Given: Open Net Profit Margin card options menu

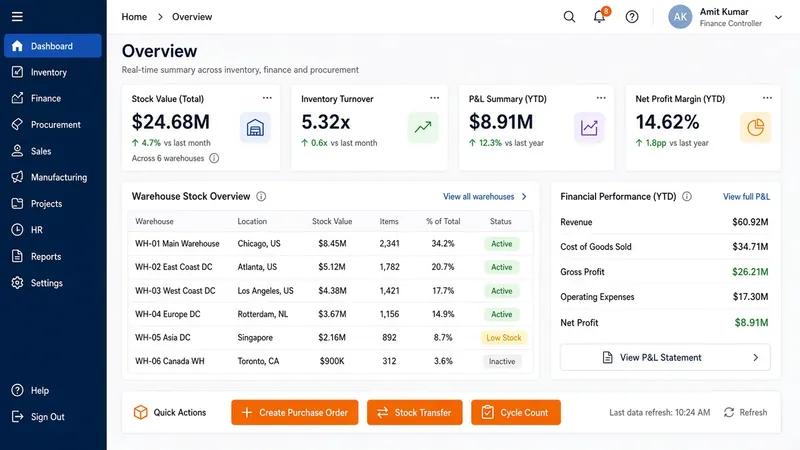Looking at the screenshot, I should (767, 98).
